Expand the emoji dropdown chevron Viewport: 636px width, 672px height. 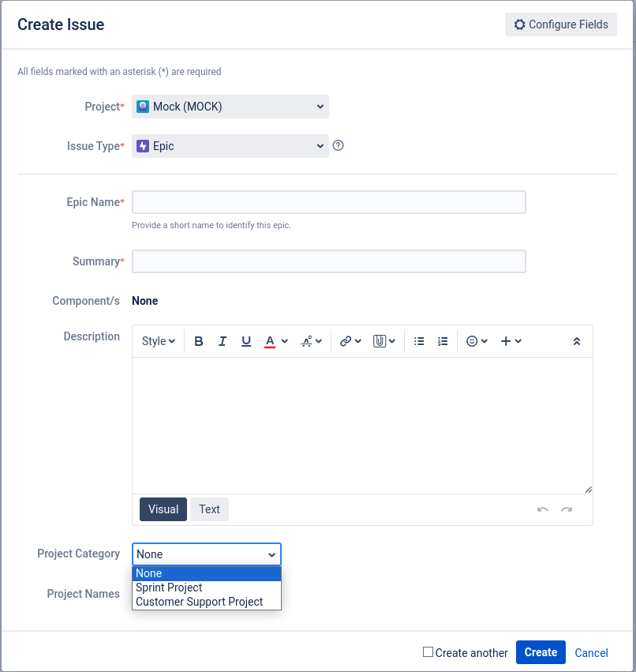pos(484,341)
